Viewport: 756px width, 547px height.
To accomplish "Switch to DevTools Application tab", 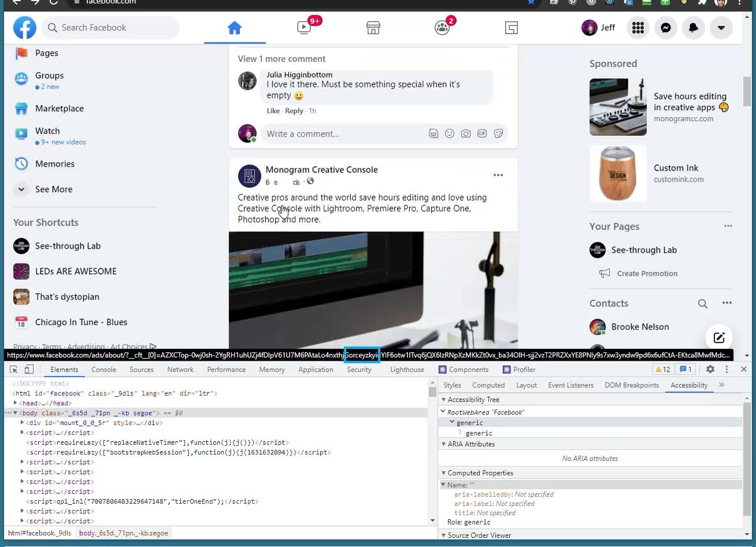I will [x=316, y=369].
